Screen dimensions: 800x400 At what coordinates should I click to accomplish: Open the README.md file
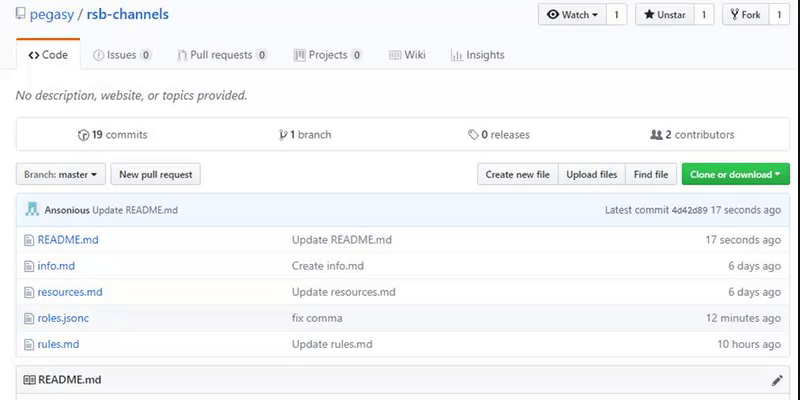tap(68, 240)
